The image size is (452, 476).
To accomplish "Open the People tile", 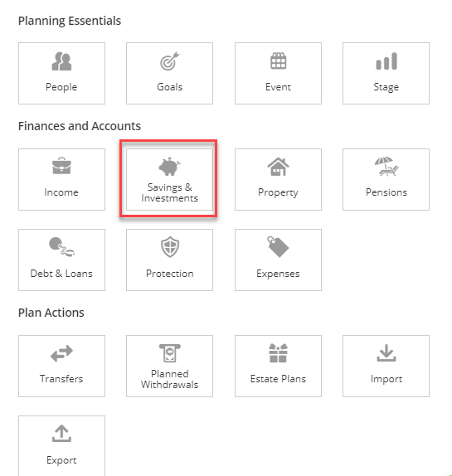I will coord(61,73).
